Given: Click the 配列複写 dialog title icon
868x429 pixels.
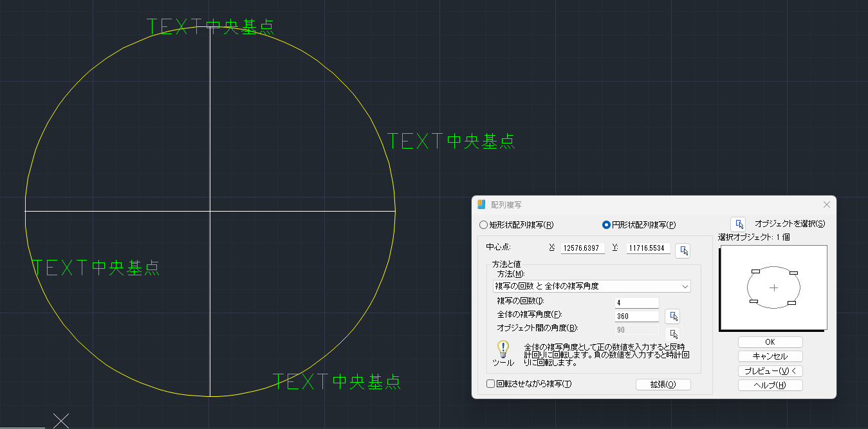Looking at the screenshot, I should [481, 204].
